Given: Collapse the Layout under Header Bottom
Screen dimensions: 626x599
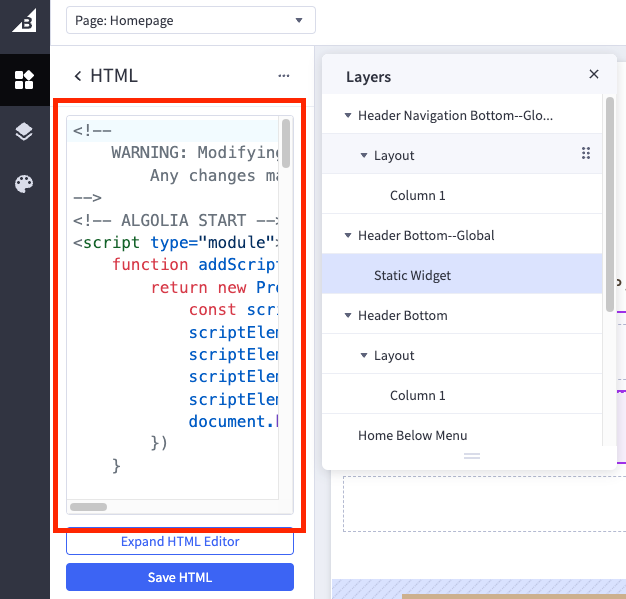Looking at the screenshot, I should (x=364, y=355).
